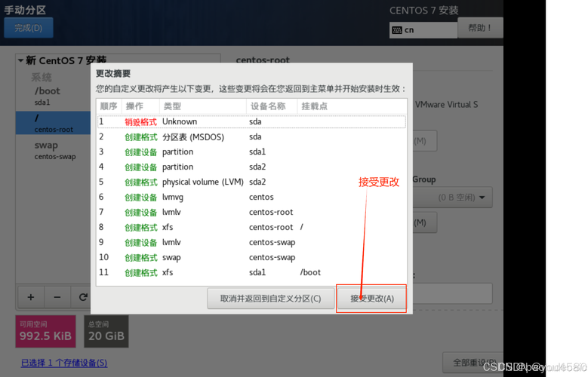Select row 6 lvmvg centos
588x377 pixels.
[x=251, y=197]
